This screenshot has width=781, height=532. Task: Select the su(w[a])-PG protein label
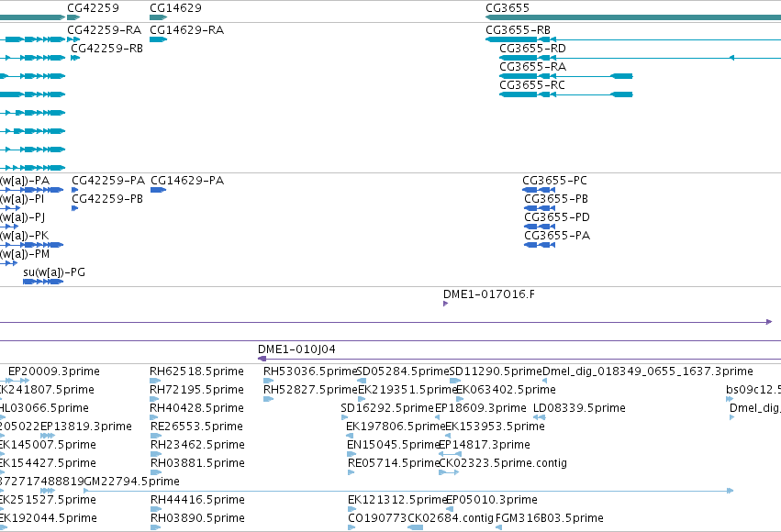54,272
